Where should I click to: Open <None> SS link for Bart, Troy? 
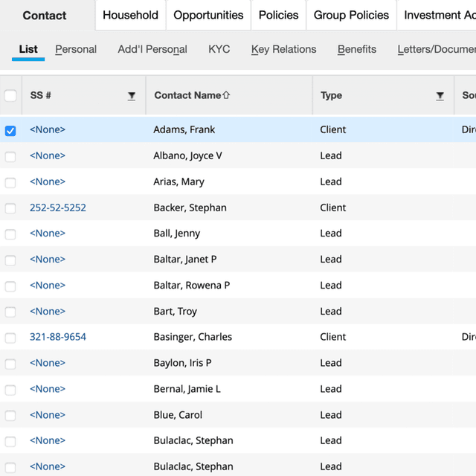coord(48,311)
